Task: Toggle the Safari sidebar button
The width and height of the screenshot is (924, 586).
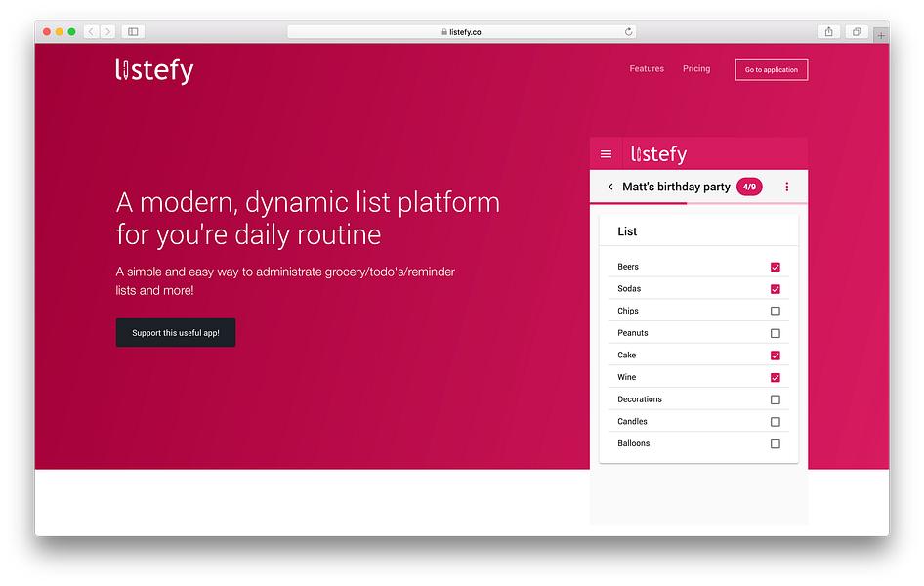Action: [x=133, y=32]
